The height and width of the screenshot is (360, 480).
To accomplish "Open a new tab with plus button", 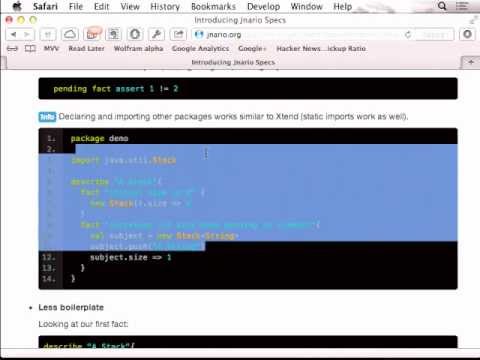I will click(471, 62).
